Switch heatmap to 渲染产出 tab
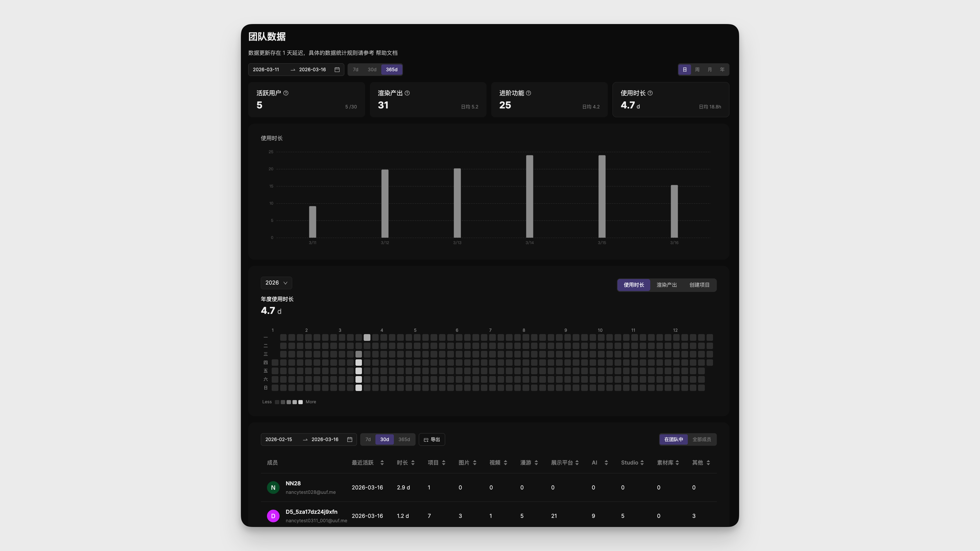 pos(666,285)
